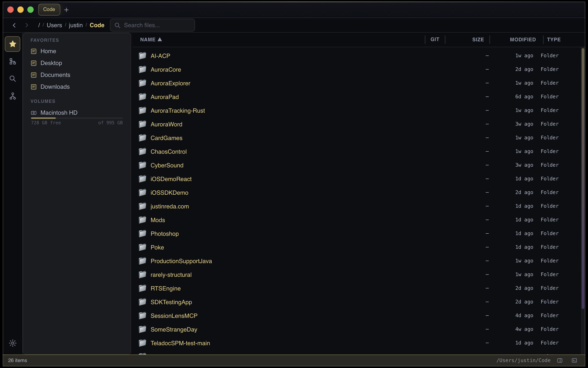Open settings via the gear icon

pos(12,343)
